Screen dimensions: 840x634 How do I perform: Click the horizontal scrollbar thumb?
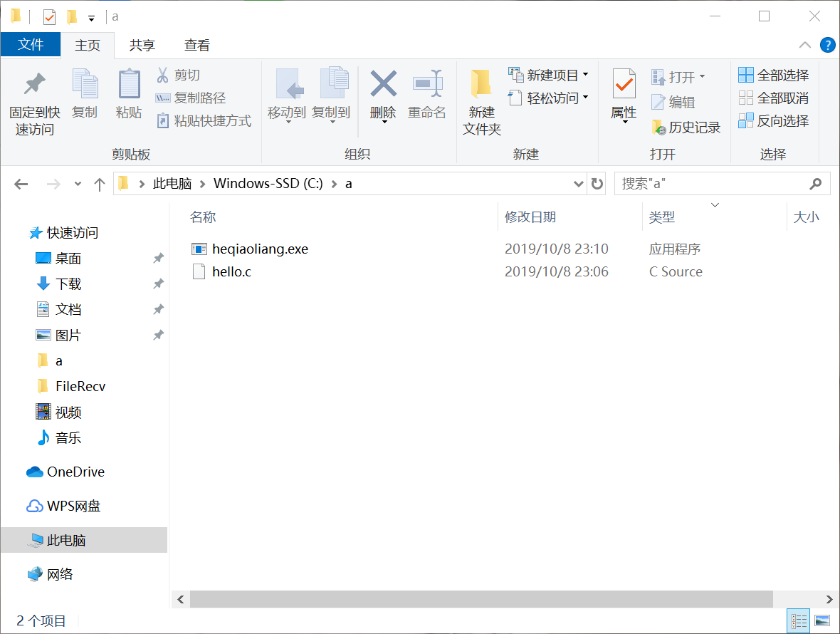point(482,599)
